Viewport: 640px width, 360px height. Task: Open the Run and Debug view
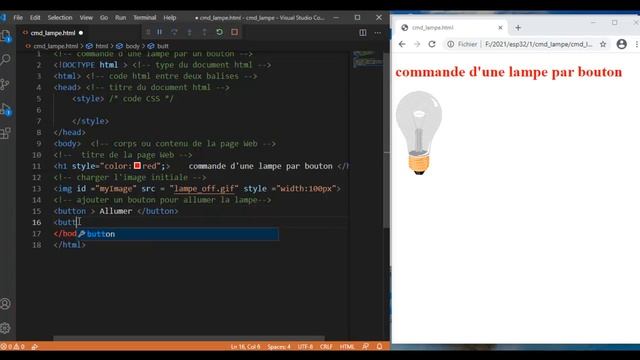[6, 109]
